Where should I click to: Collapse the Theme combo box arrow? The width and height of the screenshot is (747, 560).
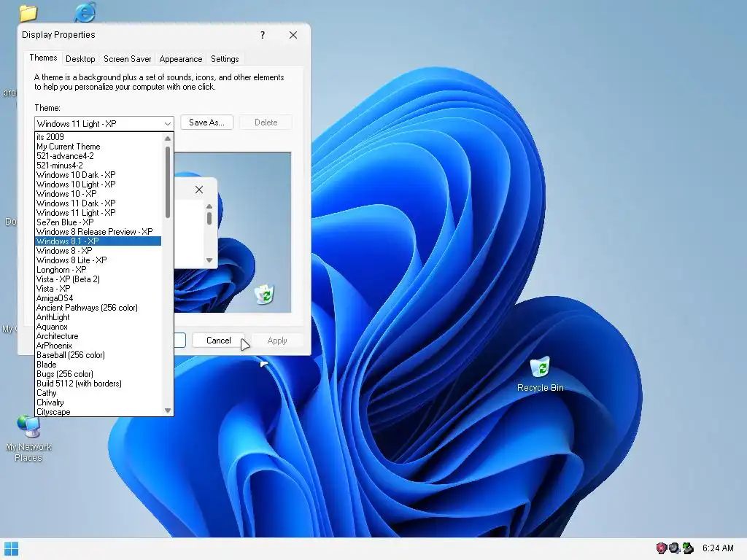[168, 124]
